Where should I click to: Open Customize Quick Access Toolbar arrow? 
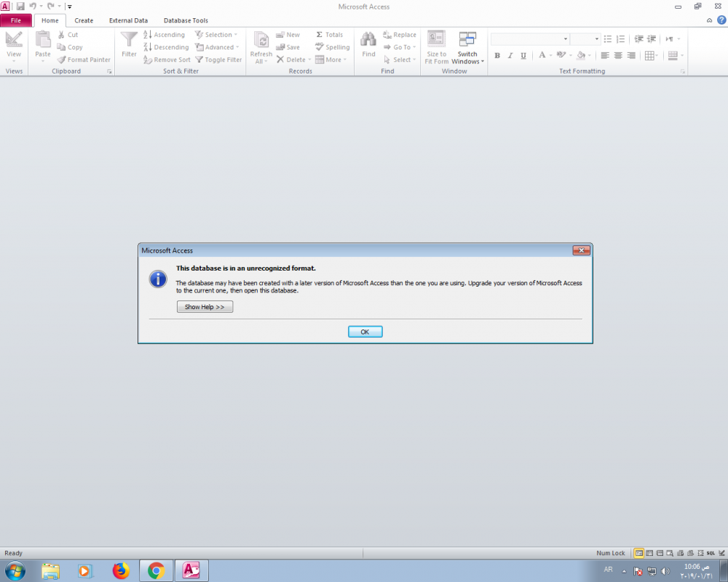point(70,7)
